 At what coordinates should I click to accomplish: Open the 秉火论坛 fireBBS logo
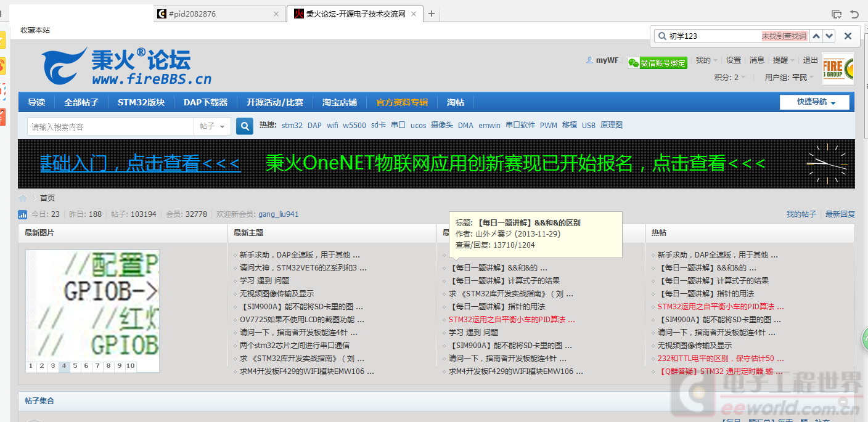tap(127, 66)
